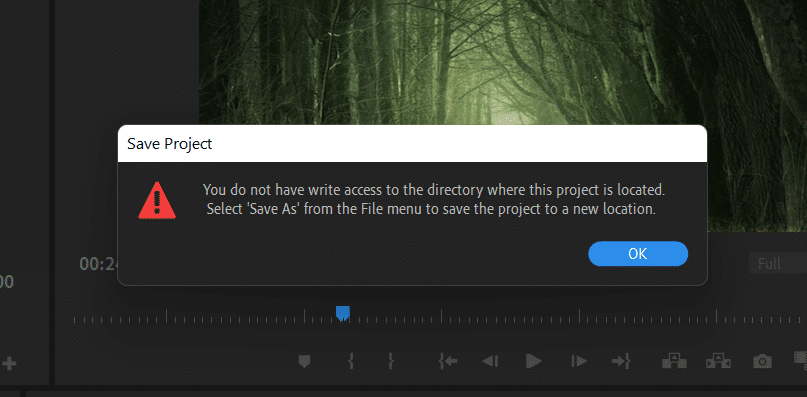The height and width of the screenshot is (397, 807).
Task: Step back one frame
Action: click(x=490, y=361)
